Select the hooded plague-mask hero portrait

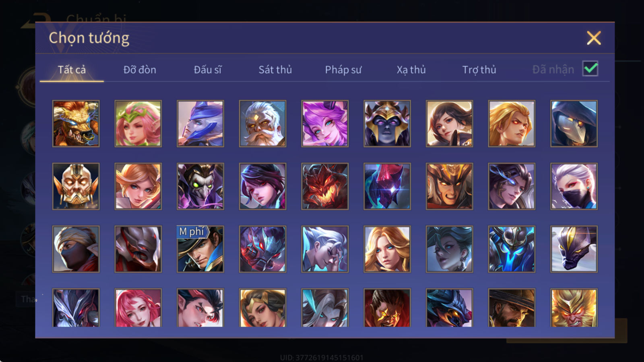pyautogui.click(x=574, y=123)
